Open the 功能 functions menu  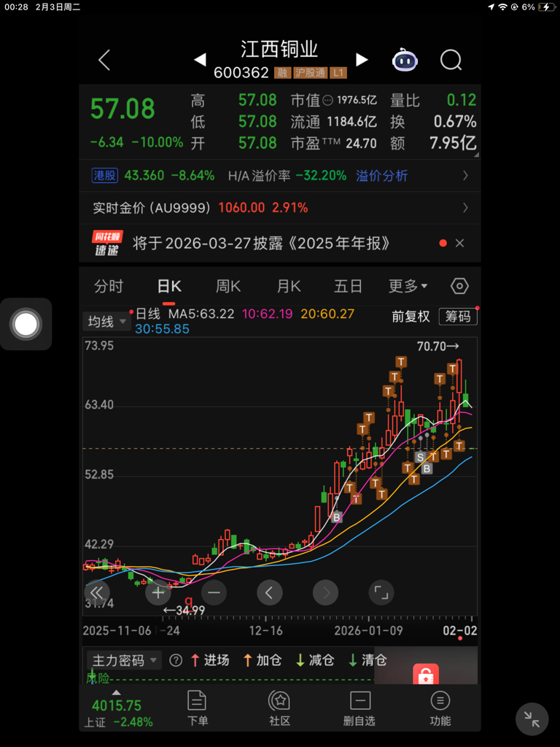440,708
